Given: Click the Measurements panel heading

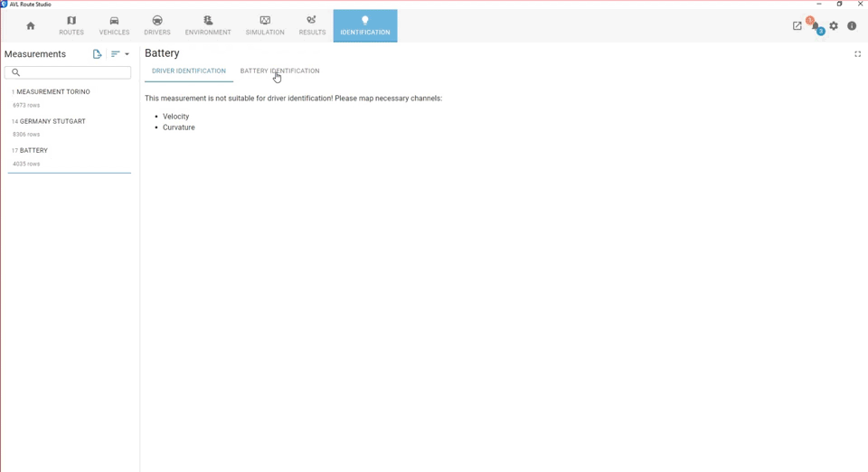Looking at the screenshot, I should [35, 53].
